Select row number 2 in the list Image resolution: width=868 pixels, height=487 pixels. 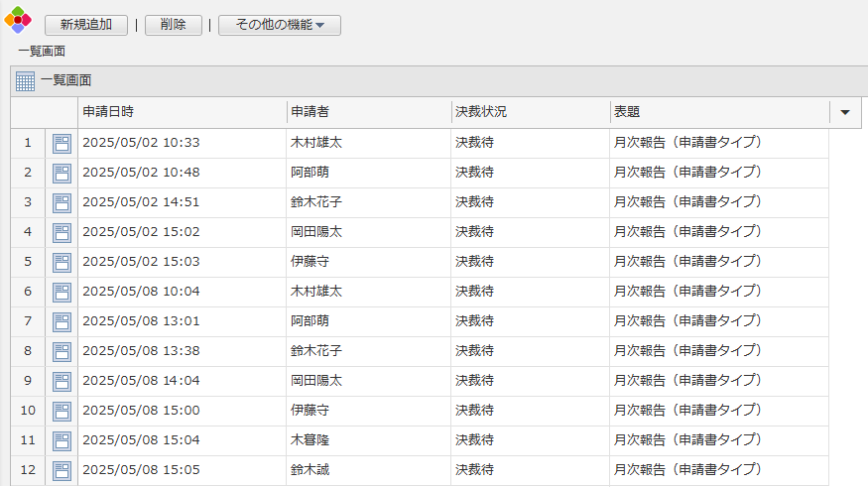coord(28,173)
